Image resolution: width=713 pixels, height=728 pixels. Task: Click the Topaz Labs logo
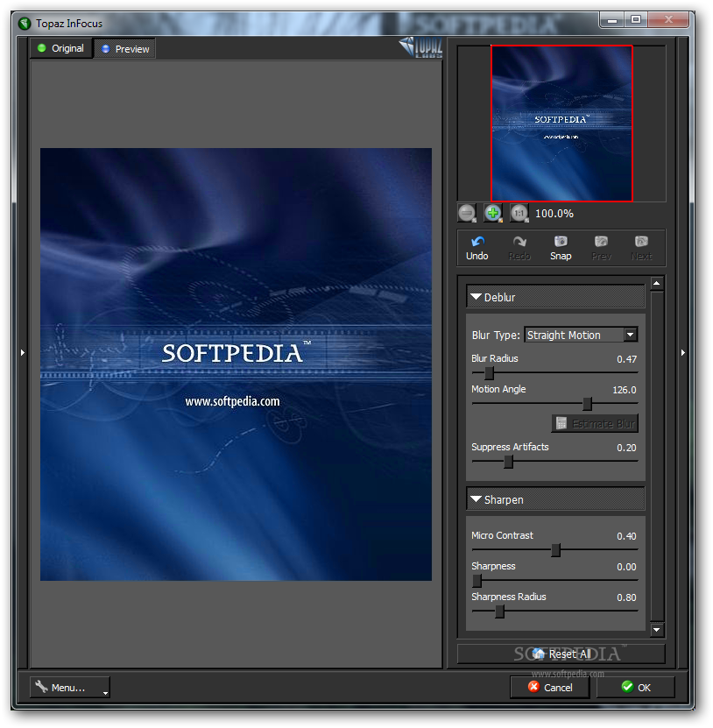[421, 47]
